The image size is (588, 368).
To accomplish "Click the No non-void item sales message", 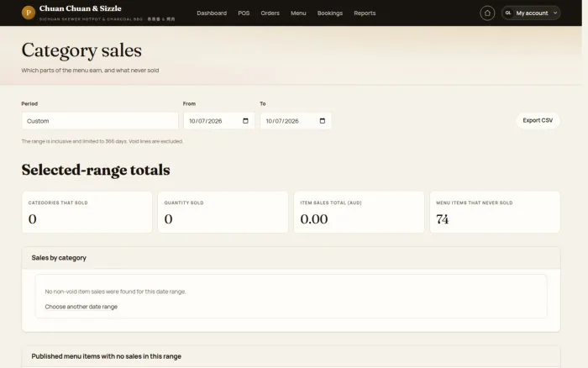I will [x=116, y=292].
